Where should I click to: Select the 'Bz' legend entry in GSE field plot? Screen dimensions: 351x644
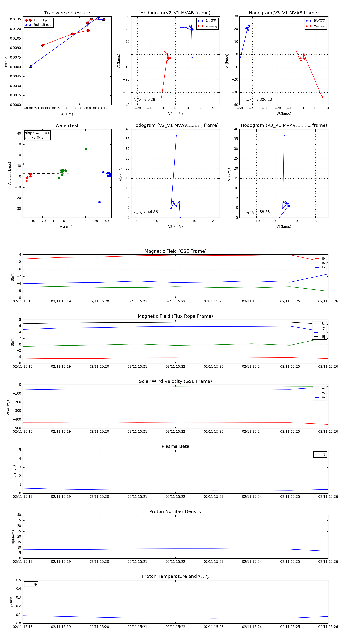[320, 267]
